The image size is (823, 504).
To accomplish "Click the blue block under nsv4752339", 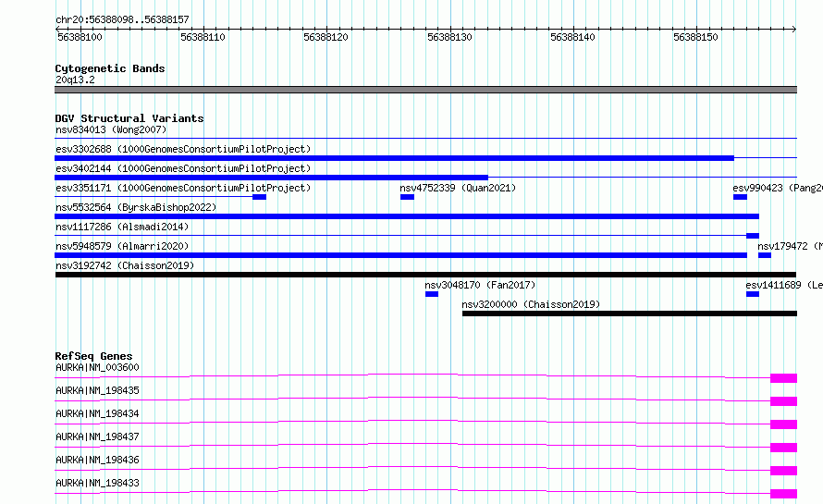I will click(407, 197).
